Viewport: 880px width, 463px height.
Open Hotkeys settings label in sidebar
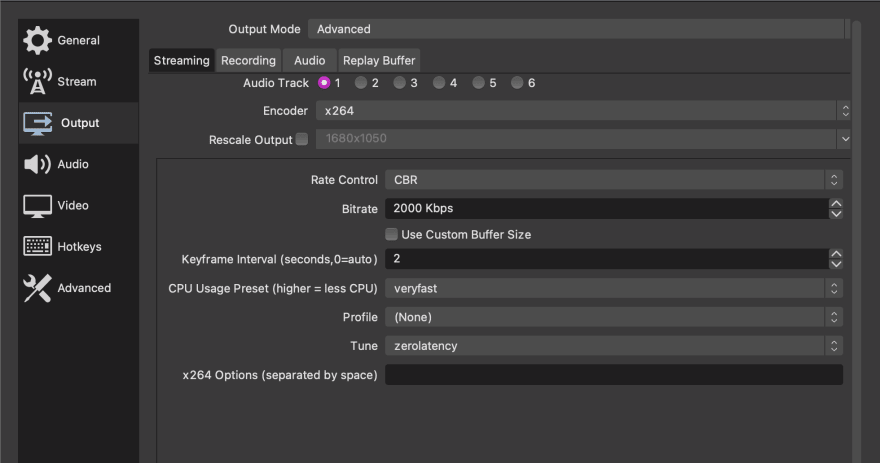pyautogui.click(x=79, y=246)
